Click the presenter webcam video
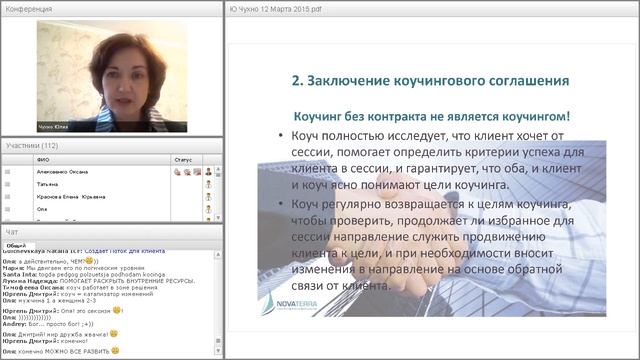The width and height of the screenshot is (640, 360). [112, 76]
